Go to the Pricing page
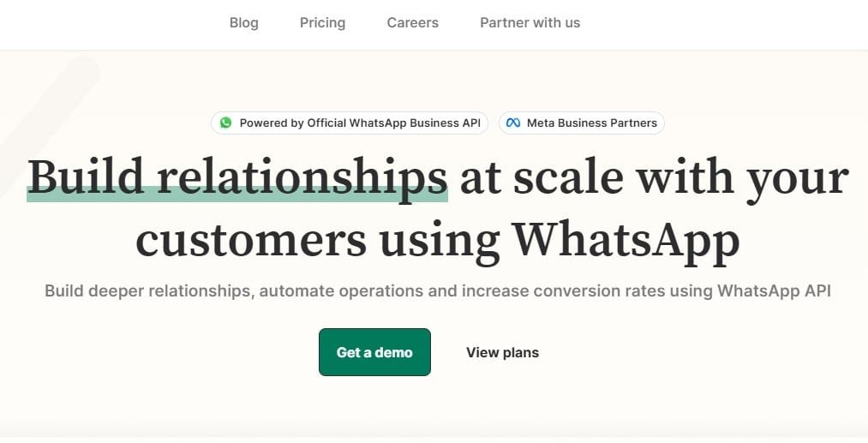The image size is (868, 443). point(322,22)
